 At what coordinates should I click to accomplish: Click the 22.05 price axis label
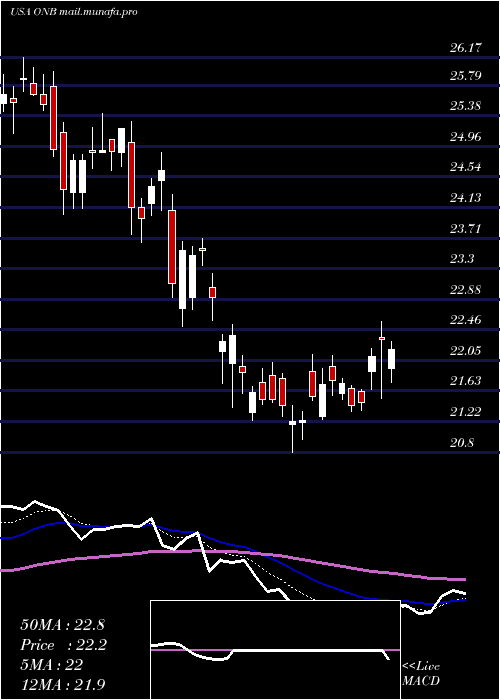click(466, 351)
